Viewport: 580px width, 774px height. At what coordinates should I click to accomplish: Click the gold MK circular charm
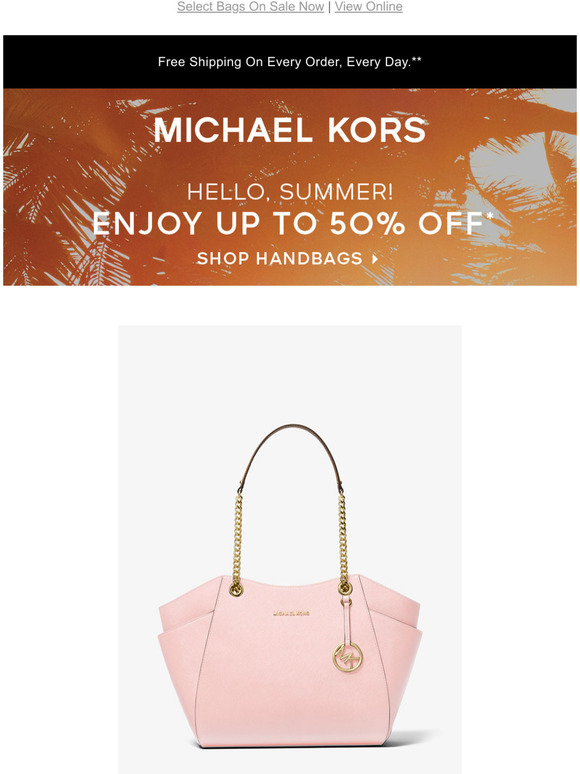pos(348,657)
